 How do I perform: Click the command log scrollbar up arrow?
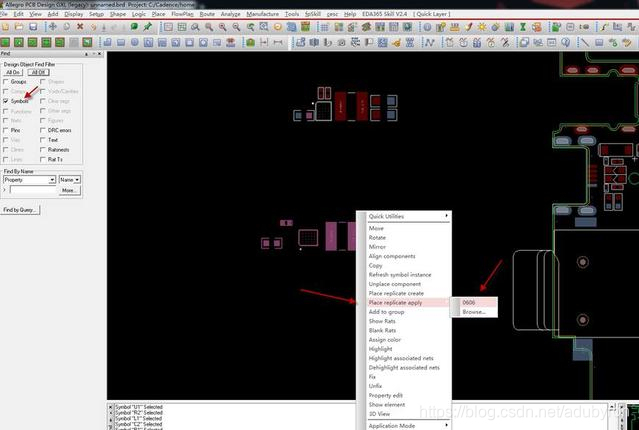612,407
